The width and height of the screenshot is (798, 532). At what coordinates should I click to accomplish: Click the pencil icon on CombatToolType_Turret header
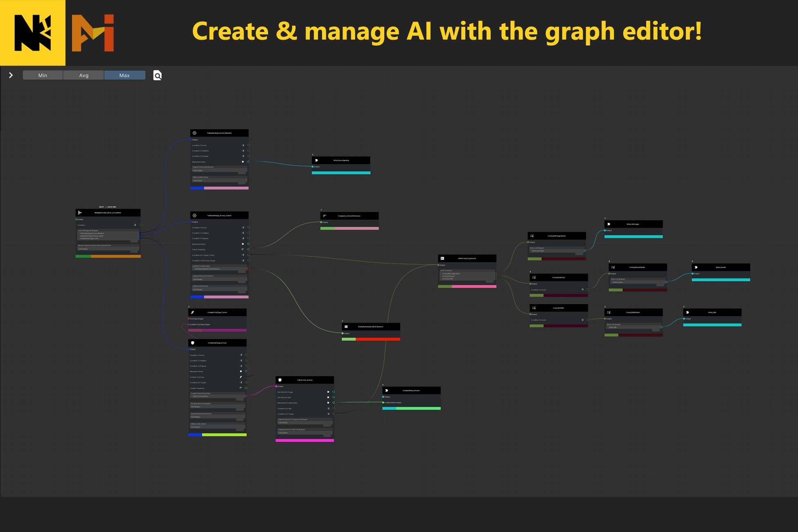(x=192, y=312)
